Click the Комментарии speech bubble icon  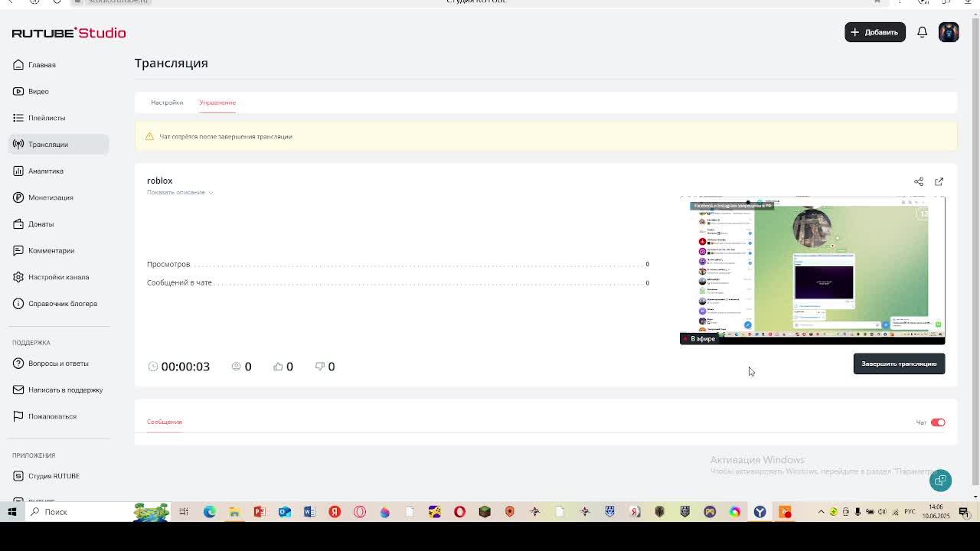tap(18, 250)
